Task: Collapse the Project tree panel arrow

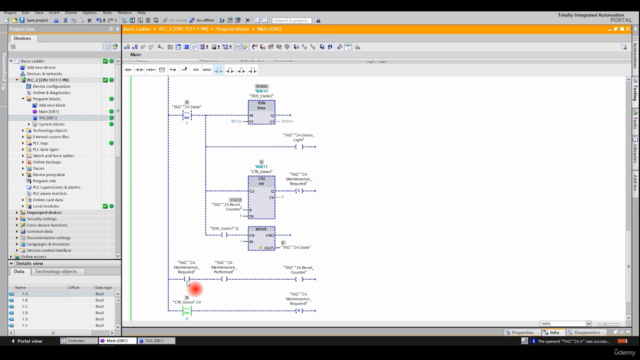Action: (x=118, y=29)
